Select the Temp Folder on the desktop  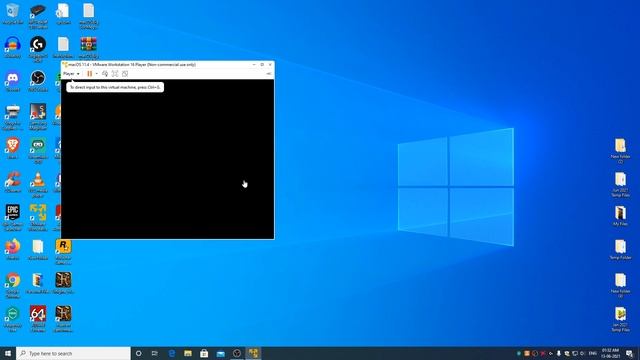pos(620,249)
